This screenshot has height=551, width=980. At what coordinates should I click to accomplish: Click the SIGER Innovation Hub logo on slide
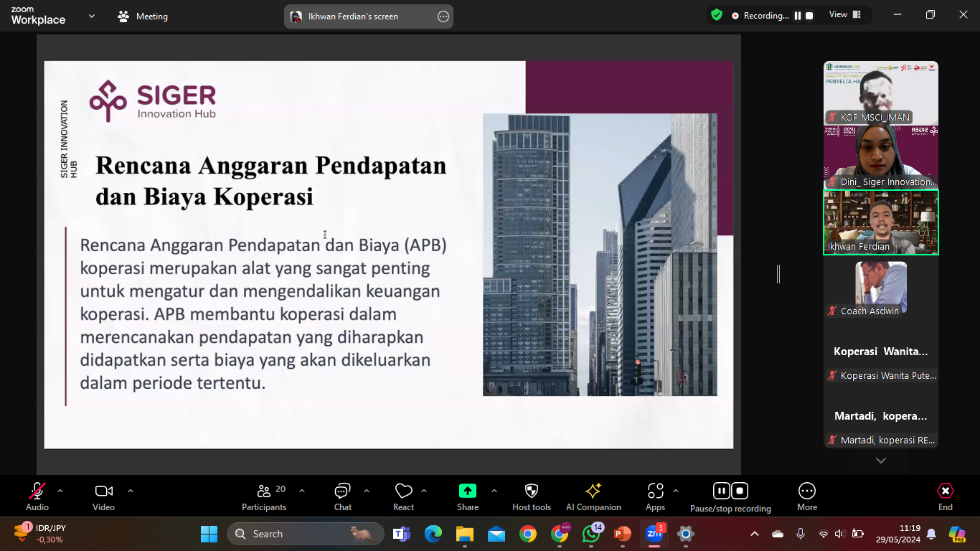(153, 100)
